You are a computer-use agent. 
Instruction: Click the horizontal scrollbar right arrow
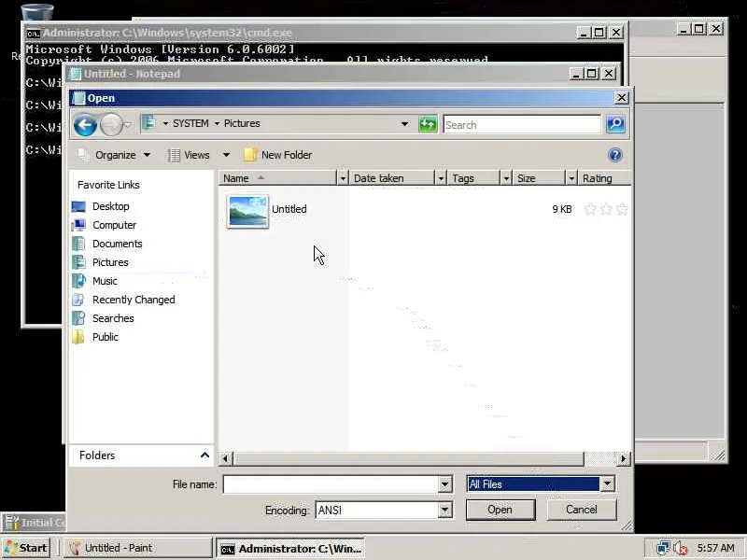pos(624,458)
